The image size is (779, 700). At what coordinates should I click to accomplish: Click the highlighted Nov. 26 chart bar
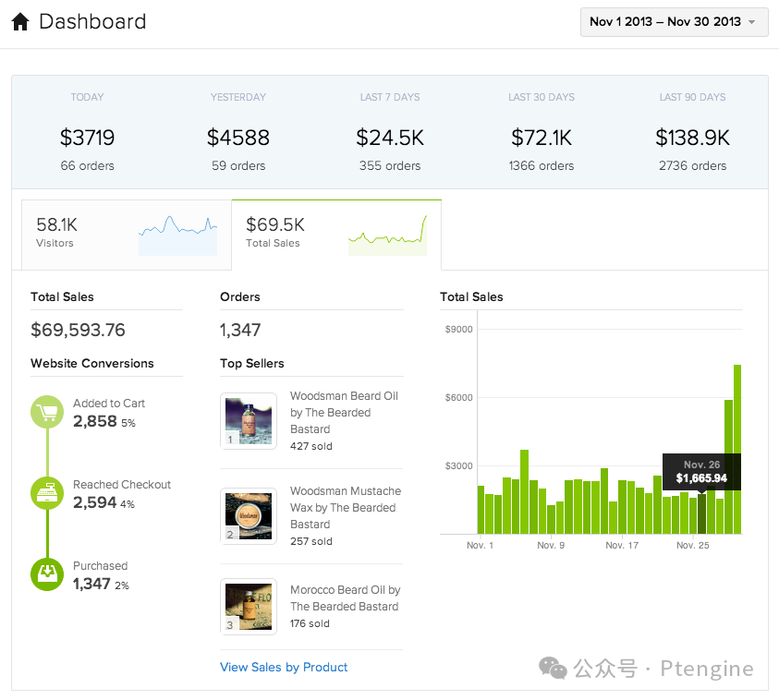click(x=702, y=514)
